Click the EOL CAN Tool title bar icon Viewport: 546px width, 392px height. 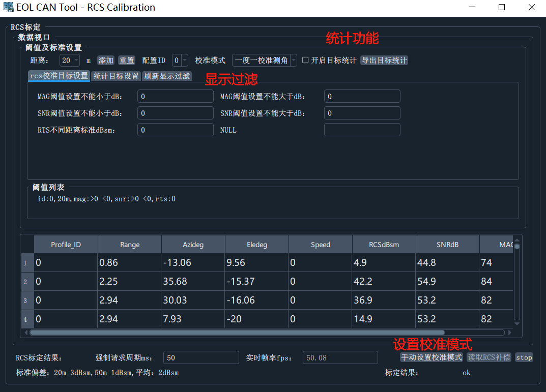click(x=8, y=7)
